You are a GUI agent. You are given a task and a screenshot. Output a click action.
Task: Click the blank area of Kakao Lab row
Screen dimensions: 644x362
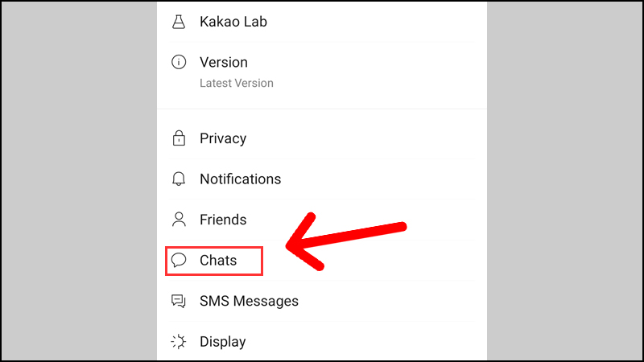[x=374, y=22]
